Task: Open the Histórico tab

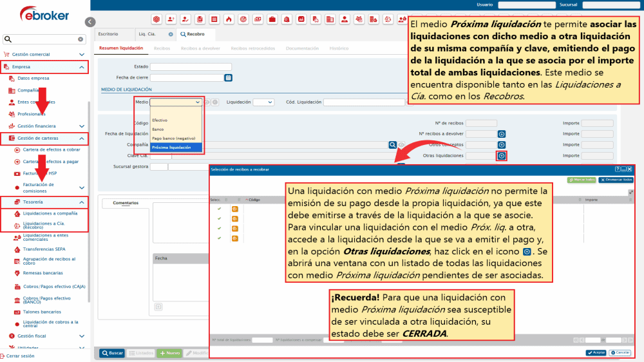Action: (x=339, y=48)
